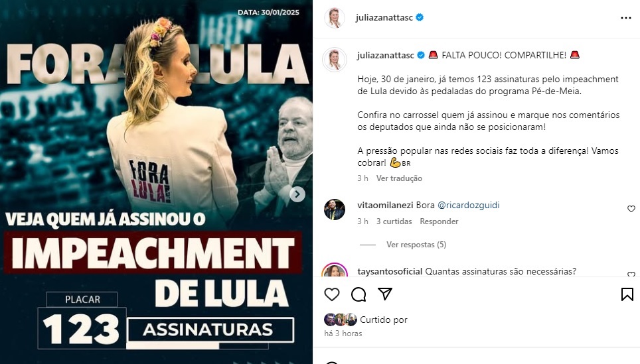Open Curtido por likers avatars
The image size is (640, 364).
[x=341, y=320]
